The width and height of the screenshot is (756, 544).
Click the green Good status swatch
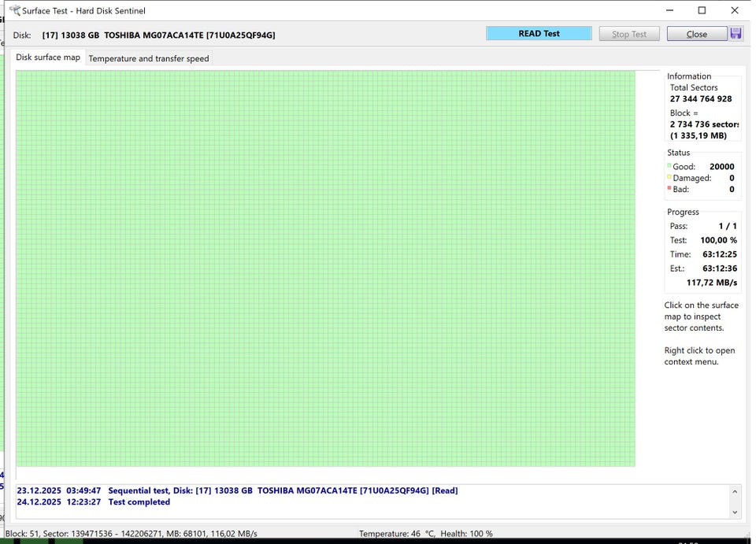point(669,165)
